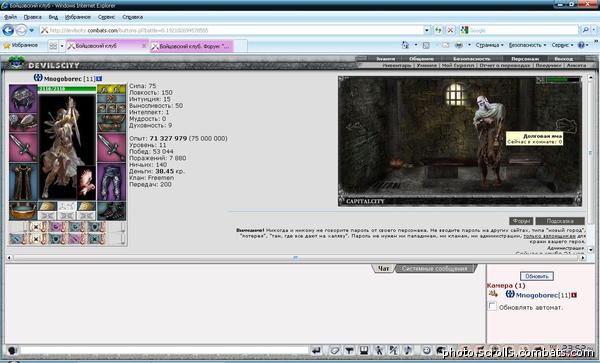Click the eraser clear-chat icon

(x=335, y=350)
